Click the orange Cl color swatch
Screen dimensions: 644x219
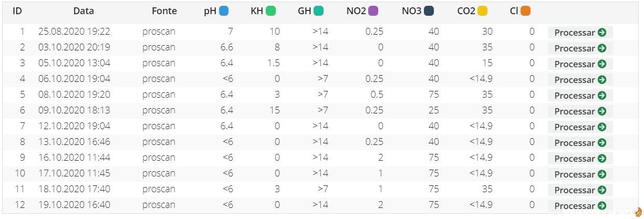point(525,11)
